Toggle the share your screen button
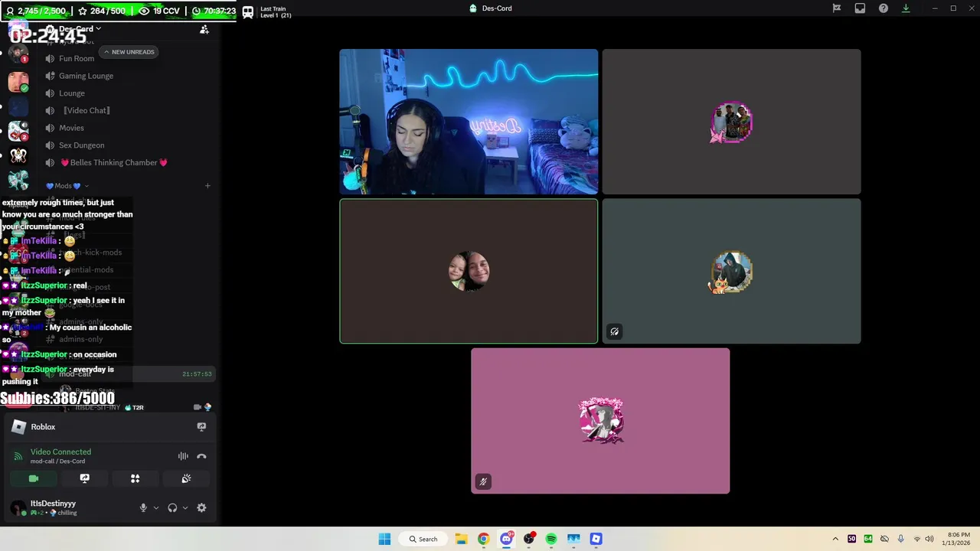 84,478
